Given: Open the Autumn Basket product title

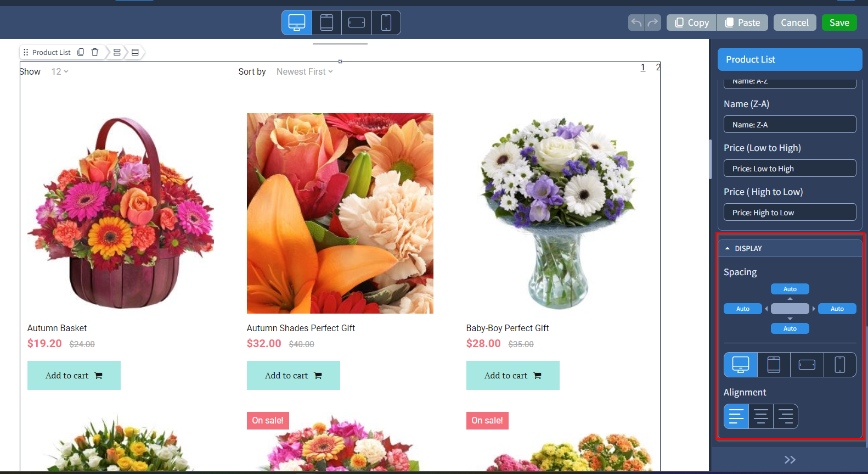Looking at the screenshot, I should coord(57,328).
